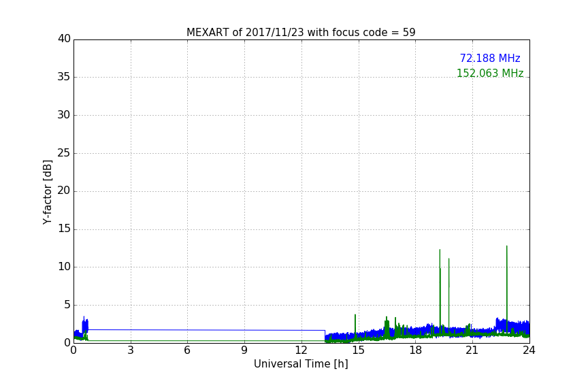The height and width of the screenshot is (392, 588).
Task: Click the y-axis tick label '40'
Action: pyautogui.click(x=64, y=39)
